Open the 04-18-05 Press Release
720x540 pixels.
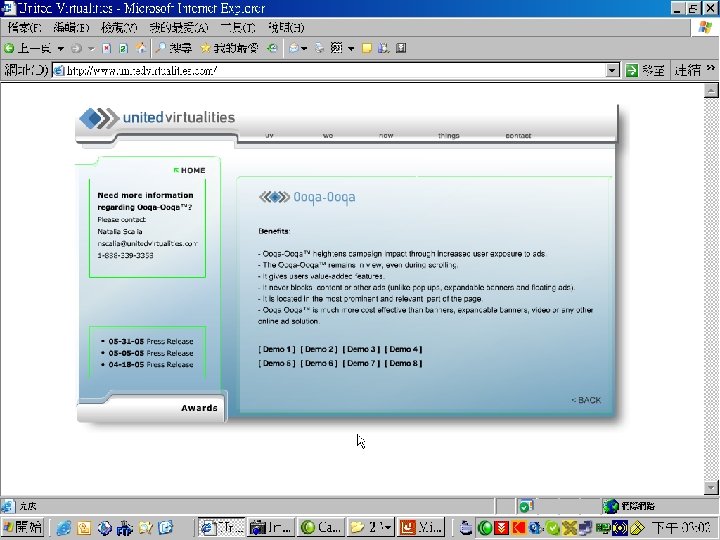(x=151, y=365)
